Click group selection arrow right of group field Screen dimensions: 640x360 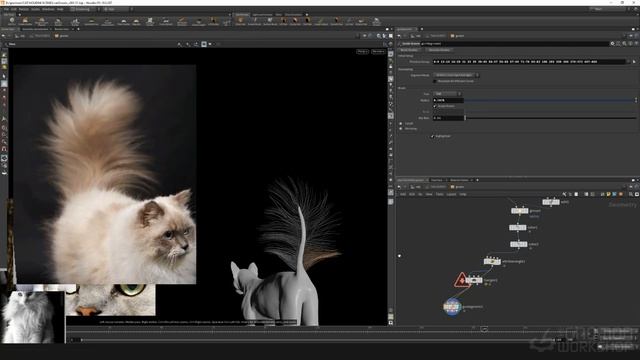coord(634,62)
